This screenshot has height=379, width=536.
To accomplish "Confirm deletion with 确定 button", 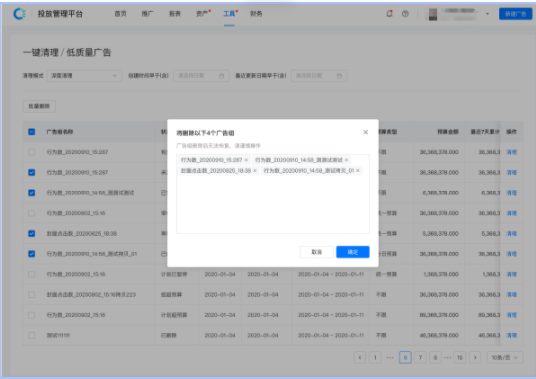I will (353, 252).
